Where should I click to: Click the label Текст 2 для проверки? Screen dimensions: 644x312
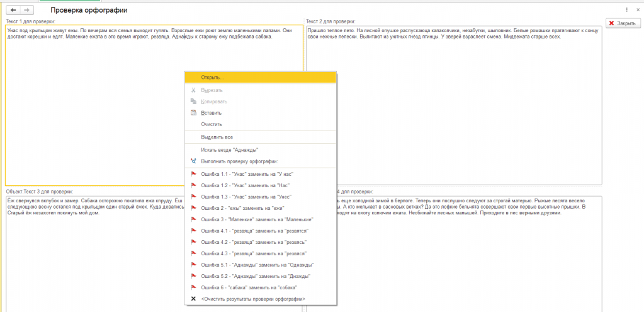(330, 21)
